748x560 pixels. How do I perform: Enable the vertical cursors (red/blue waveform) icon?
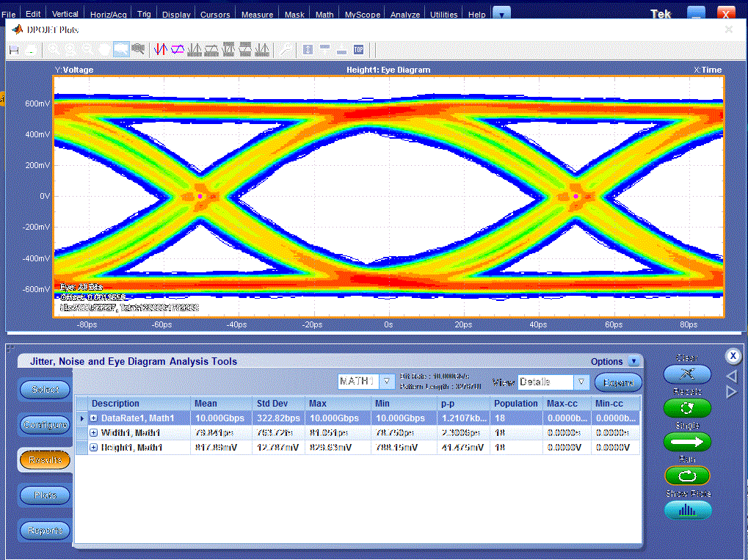(x=161, y=49)
